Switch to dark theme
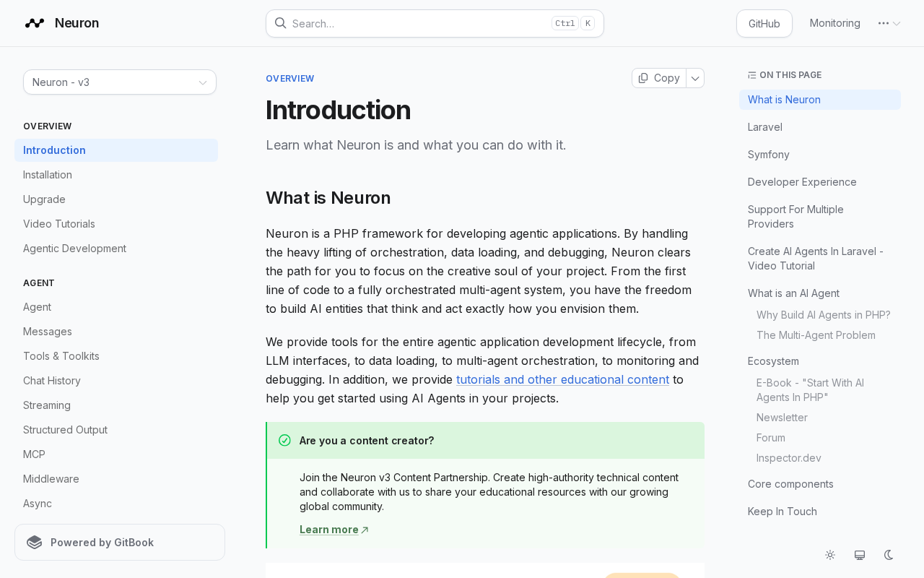924x578 pixels. [889, 555]
